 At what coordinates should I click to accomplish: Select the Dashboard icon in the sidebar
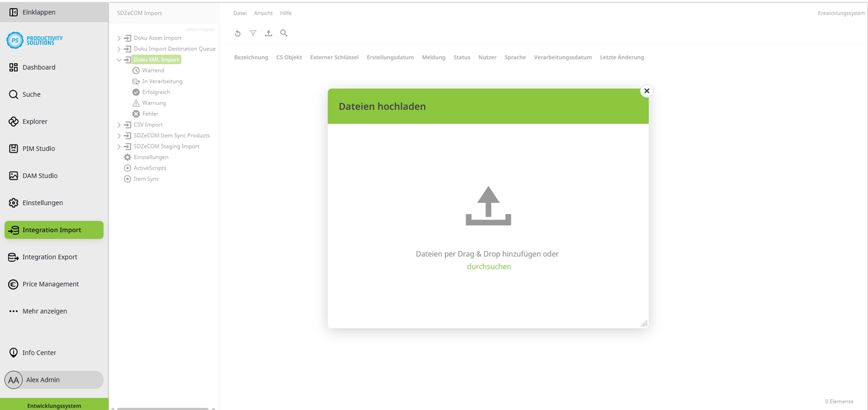pyautogui.click(x=12, y=67)
